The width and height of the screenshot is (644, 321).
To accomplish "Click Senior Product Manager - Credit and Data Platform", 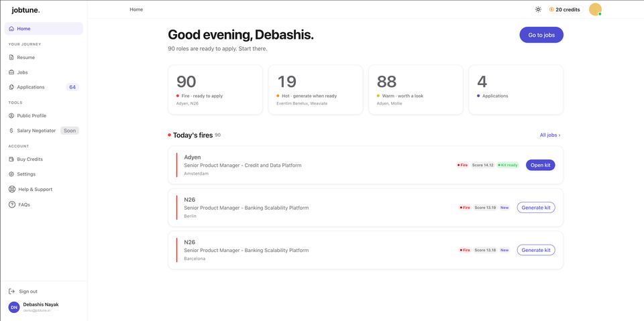I will pyautogui.click(x=243, y=166).
